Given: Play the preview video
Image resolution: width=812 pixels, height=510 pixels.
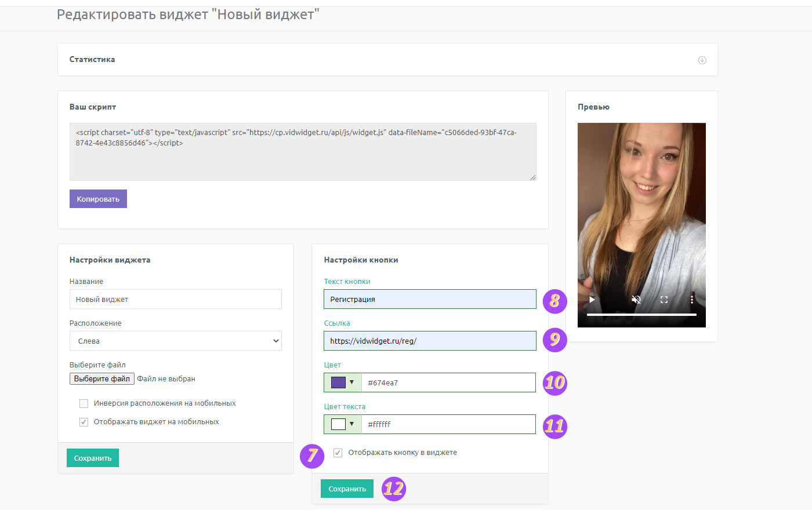Looking at the screenshot, I should point(592,300).
